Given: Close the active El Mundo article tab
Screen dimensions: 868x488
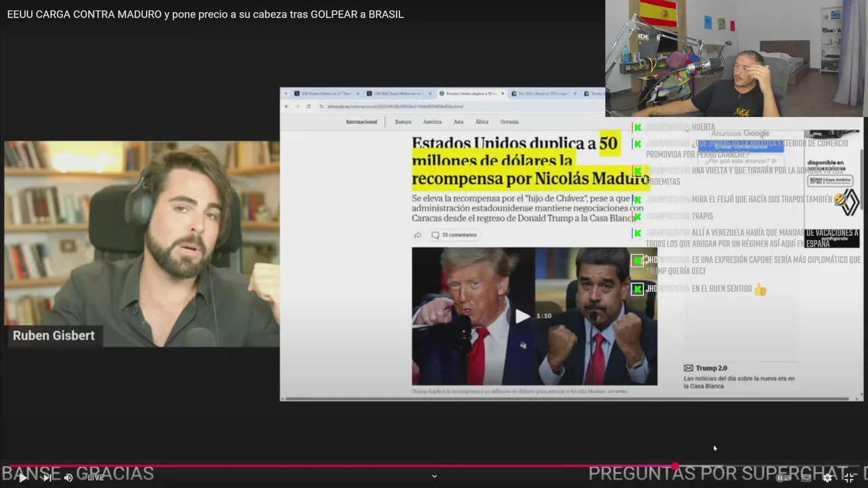Looking at the screenshot, I should 503,94.
